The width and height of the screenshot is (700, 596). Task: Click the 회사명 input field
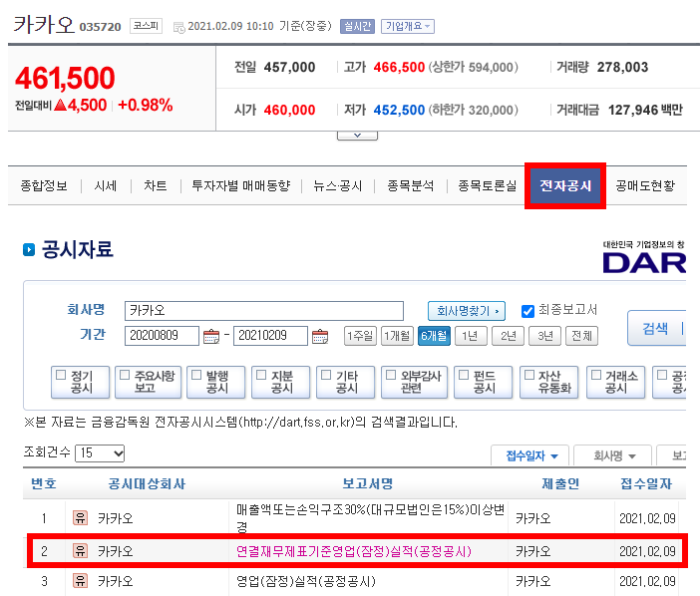point(264,311)
